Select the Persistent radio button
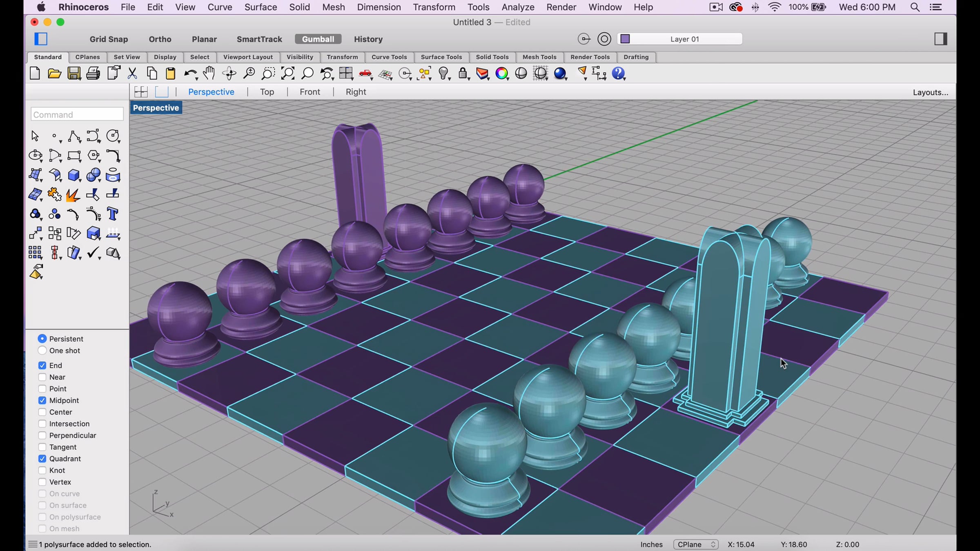This screenshot has height=551, width=980. click(x=42, y=339)
